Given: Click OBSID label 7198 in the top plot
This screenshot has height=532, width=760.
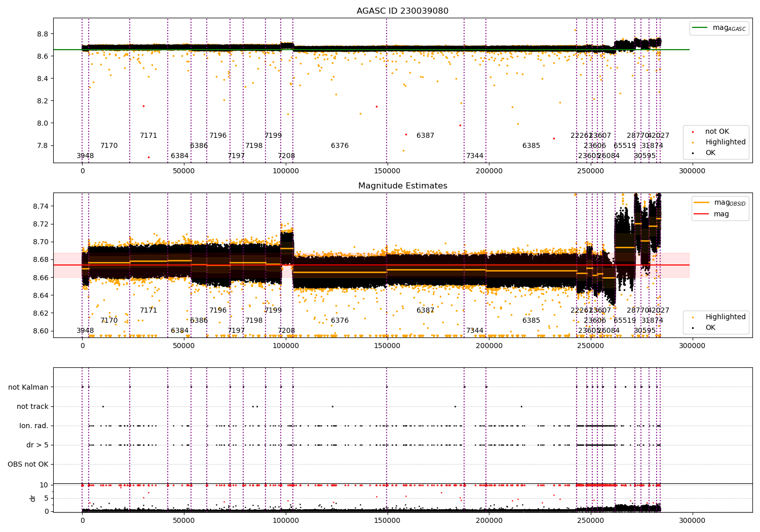Looking at the screenshot, I should [254, 146].
